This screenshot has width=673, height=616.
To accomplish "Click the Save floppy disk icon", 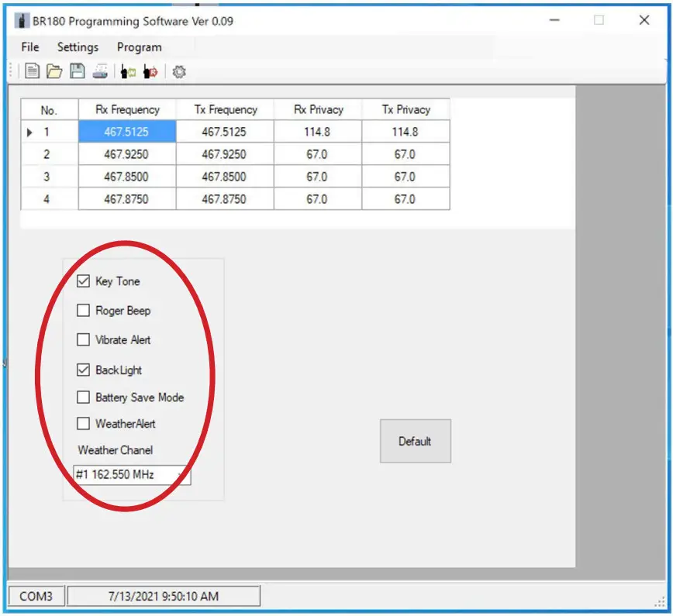I will coord(78,71).
